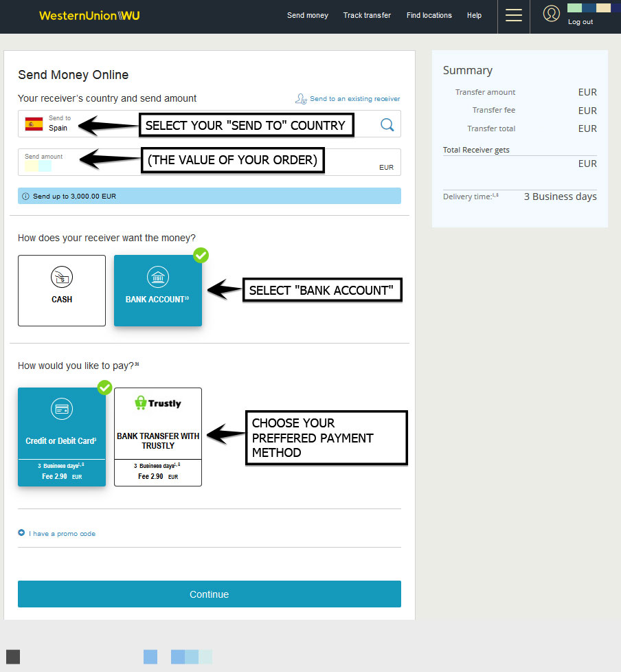Choose Bank Transfer with Trustly payment
The width and height of the screenshot is (621, 672).
click(x=158, y=437)
